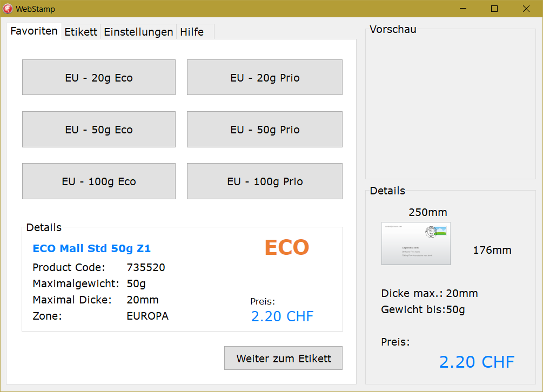
Task: Click the WebStamp app icon in title bar
Action: [x=8, y=9]
